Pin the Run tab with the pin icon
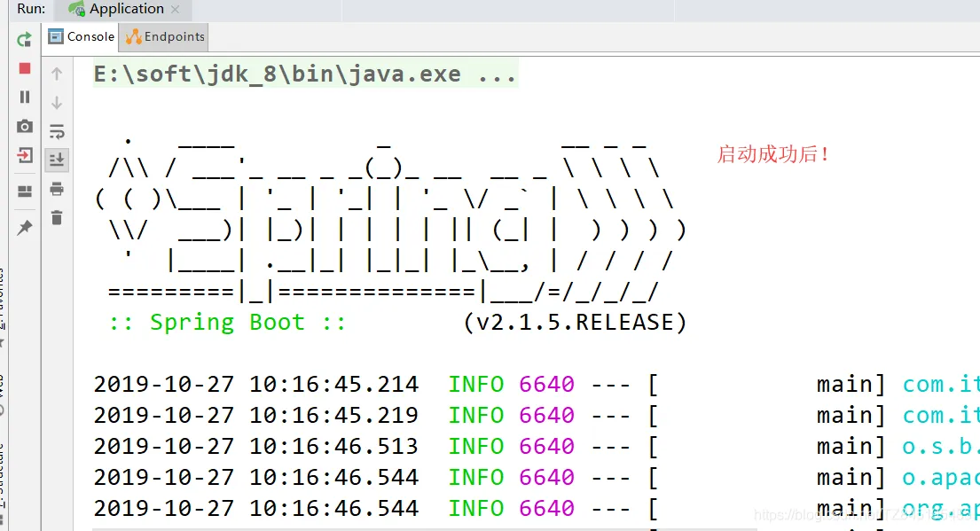Viewport: 980px width, 531px height. pos(24,228)
